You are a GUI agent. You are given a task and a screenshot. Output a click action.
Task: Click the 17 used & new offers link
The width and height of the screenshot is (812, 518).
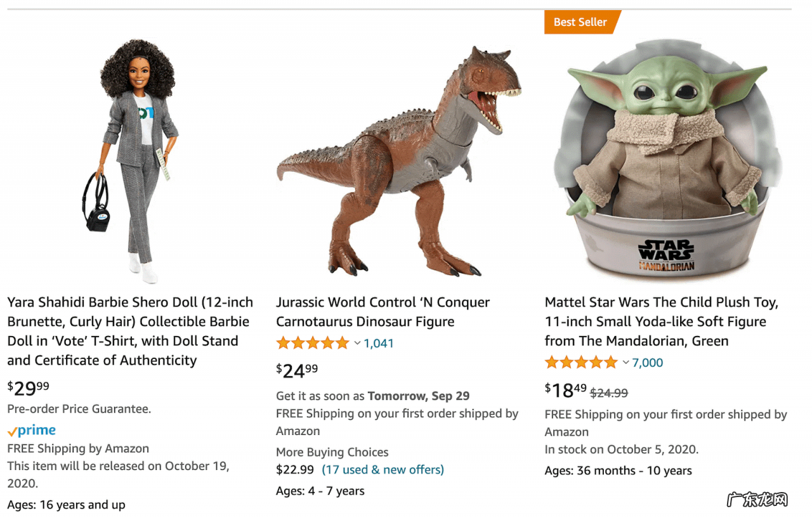(x=383, y=470)
